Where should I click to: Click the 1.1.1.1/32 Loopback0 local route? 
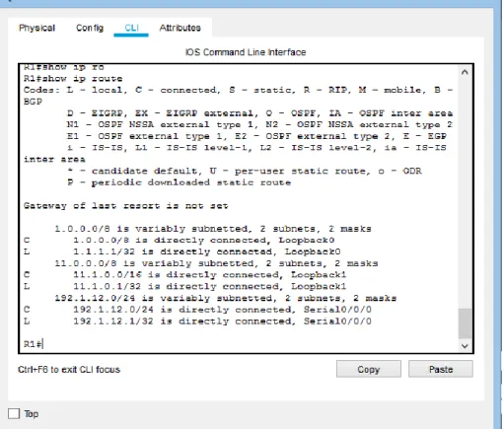coord(182,251)
